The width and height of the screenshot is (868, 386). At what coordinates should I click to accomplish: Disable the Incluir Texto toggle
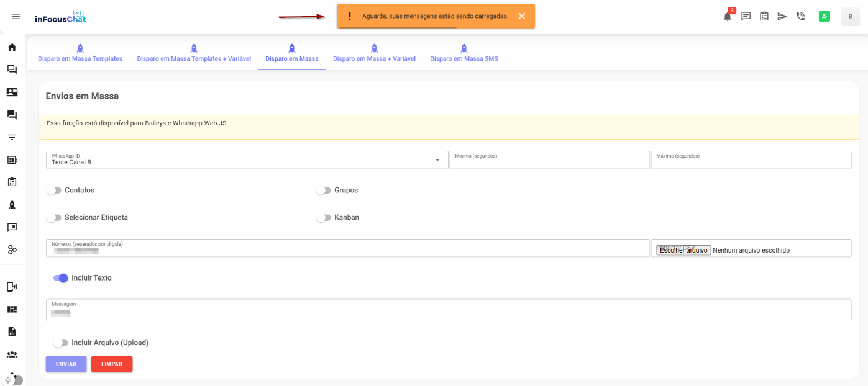[x=60, y=278]
